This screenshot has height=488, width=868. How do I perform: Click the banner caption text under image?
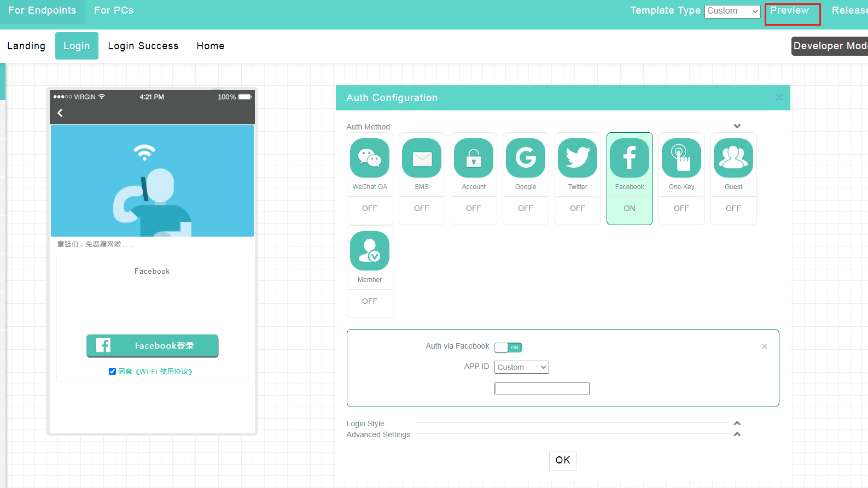pyautogui.click(x=96, y=244)
